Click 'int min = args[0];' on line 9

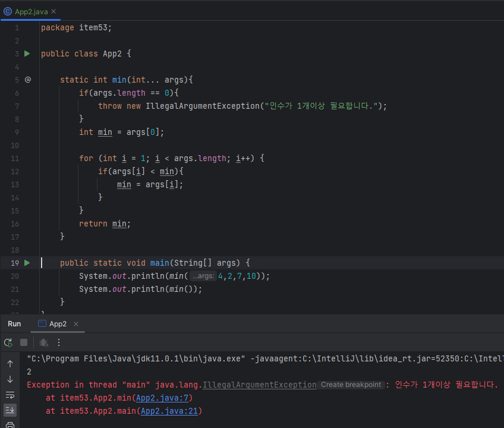[x=121, y=132]
